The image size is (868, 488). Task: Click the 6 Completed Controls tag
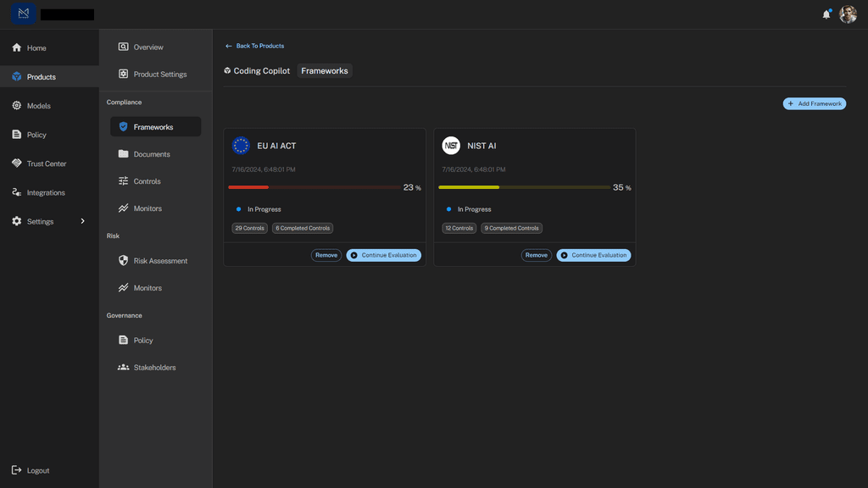(303, 228)
